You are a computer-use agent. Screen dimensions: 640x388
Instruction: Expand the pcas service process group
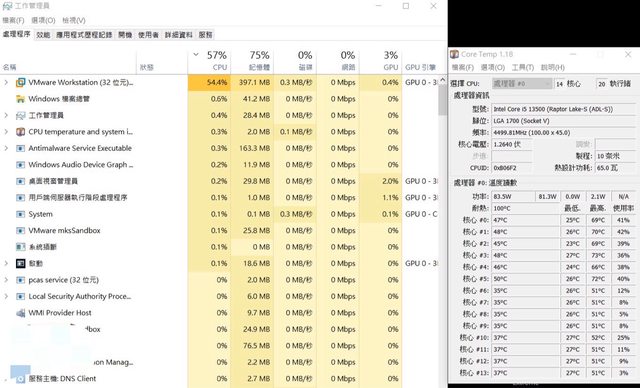(6, 280)
